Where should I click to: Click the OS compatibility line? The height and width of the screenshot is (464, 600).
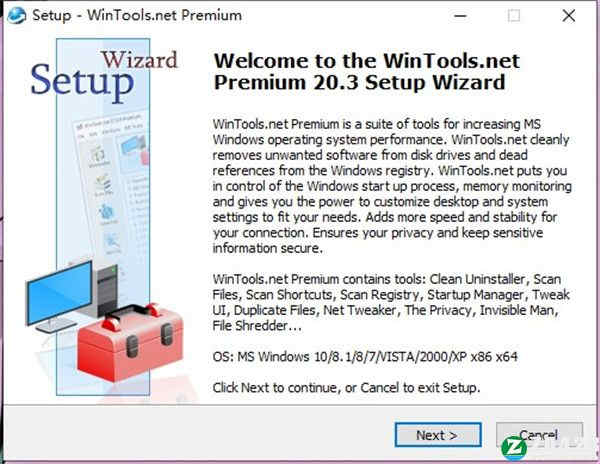tap(365, 357)
